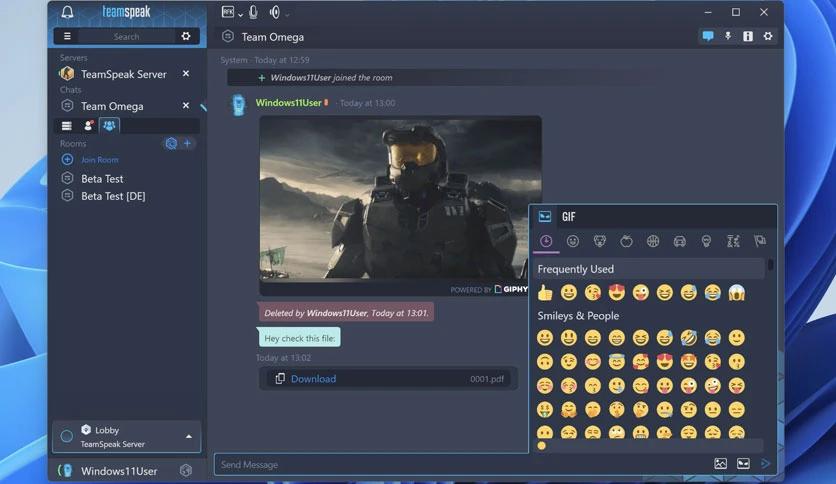The width and height of the screenshot is (836, 484).
Task: Select the symbols emoji category
Action: tap(734, 241)
